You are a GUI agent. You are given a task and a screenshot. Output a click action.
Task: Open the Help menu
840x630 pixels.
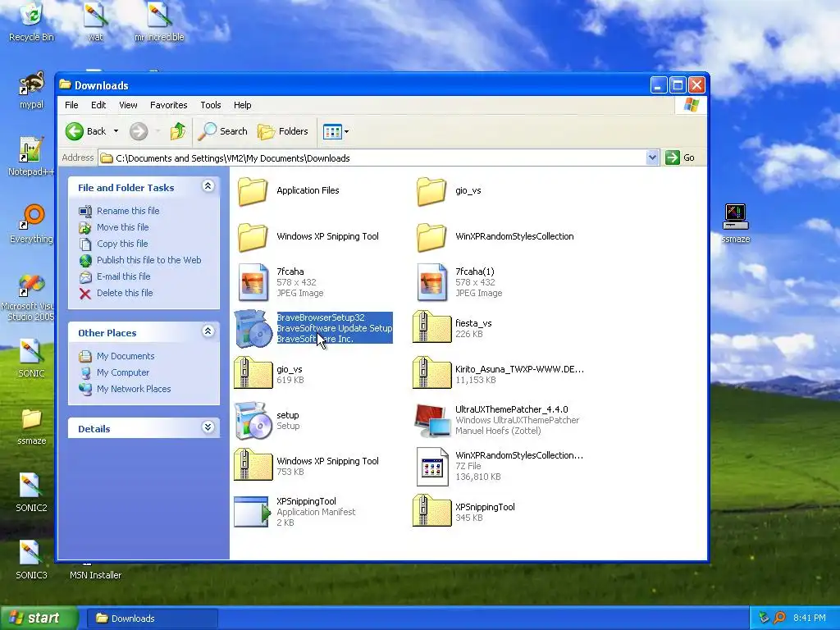[x=242, y=105]
